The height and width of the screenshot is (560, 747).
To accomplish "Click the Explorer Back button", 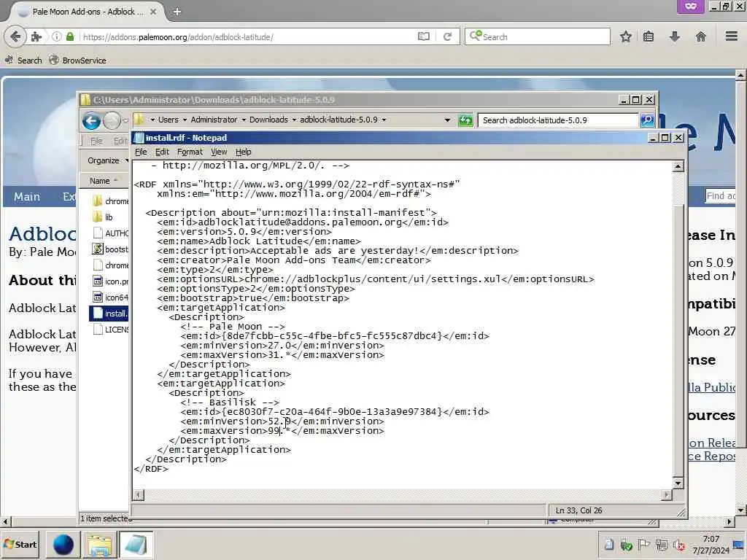I will pyautogui.click(x=91, y=120).
